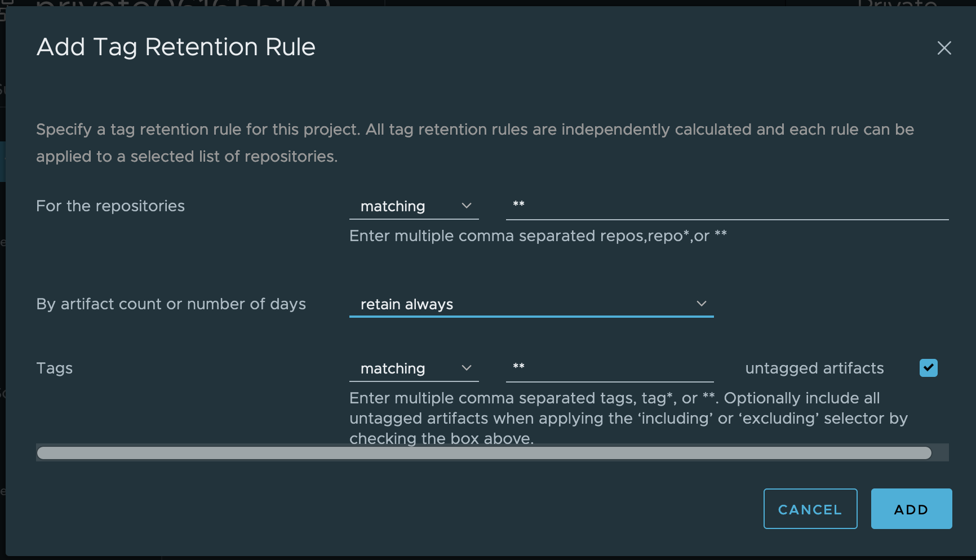Click the checkmark inside the untagged artifacts box
This screenshot has height=560, width=976.
click(x=928, y=368)
